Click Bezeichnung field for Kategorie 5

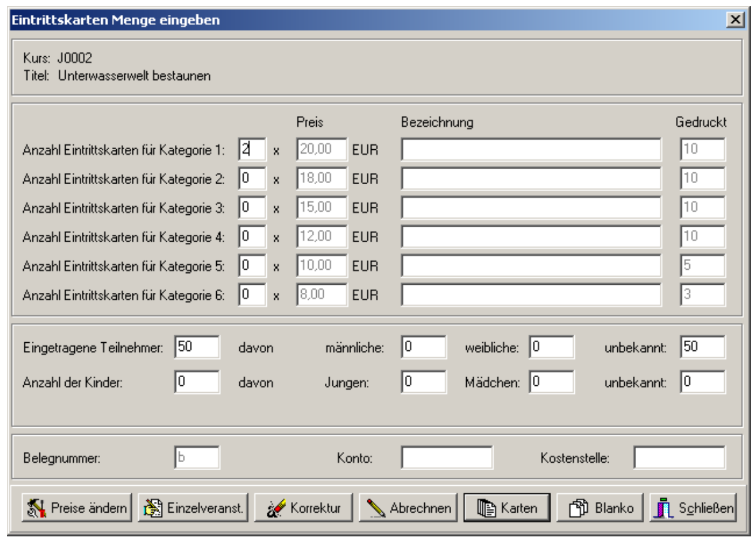[x=531, y=265]
